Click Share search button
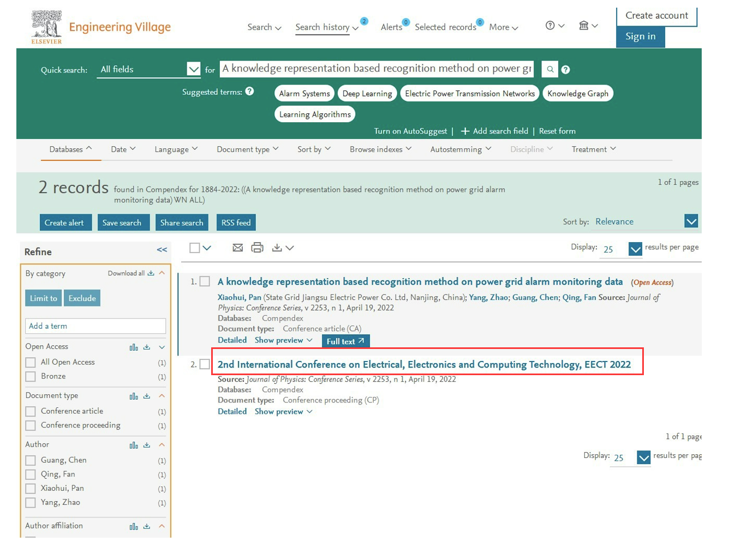747x560 pixels. 182,222
